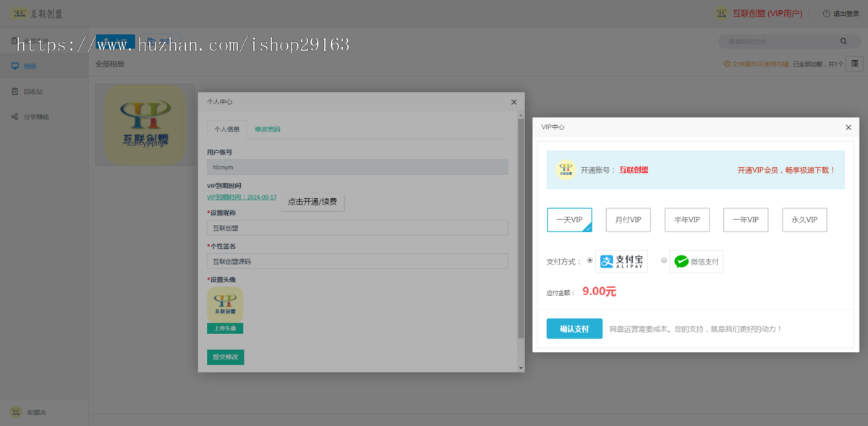Choose the 一天VIP plan
The image size is (868, 426).
pyautogui.click(x=569, y=220)
